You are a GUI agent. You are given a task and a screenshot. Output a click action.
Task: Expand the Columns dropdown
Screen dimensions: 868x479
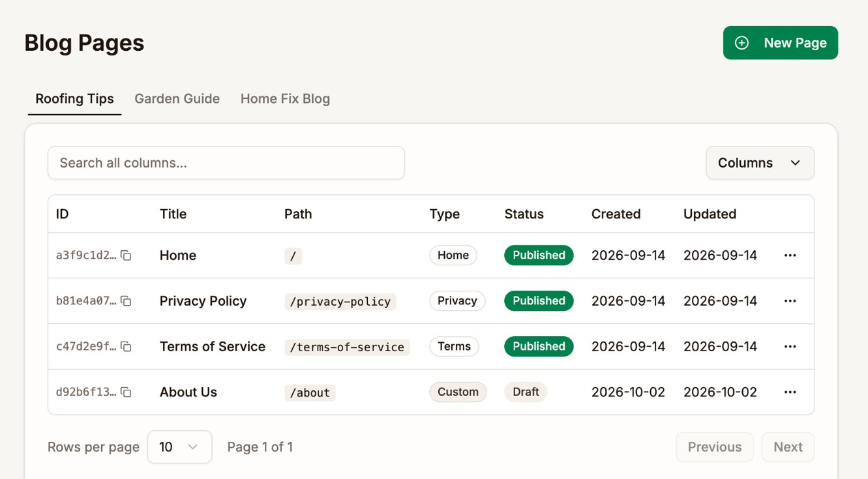click(x=760, y=163)
